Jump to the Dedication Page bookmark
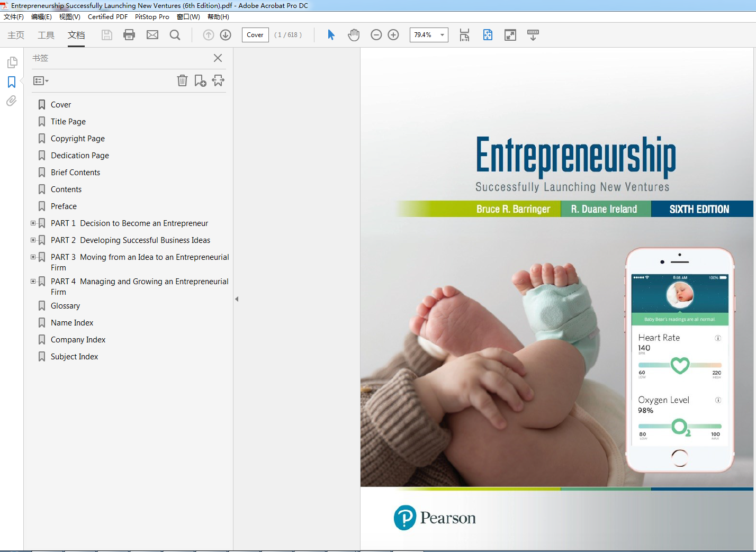 (x=80, y=156)
